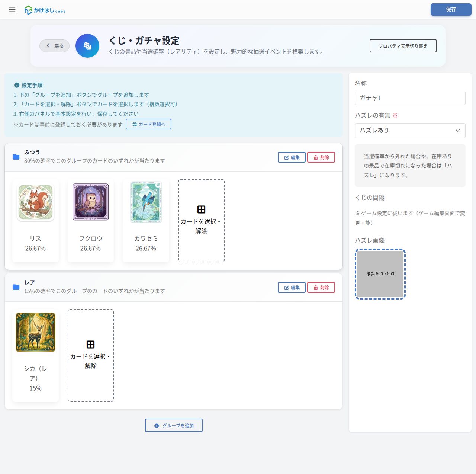Click the folder icon of ふつう group
The width and height of the screenshot is (476, 474).
point(16,157)
